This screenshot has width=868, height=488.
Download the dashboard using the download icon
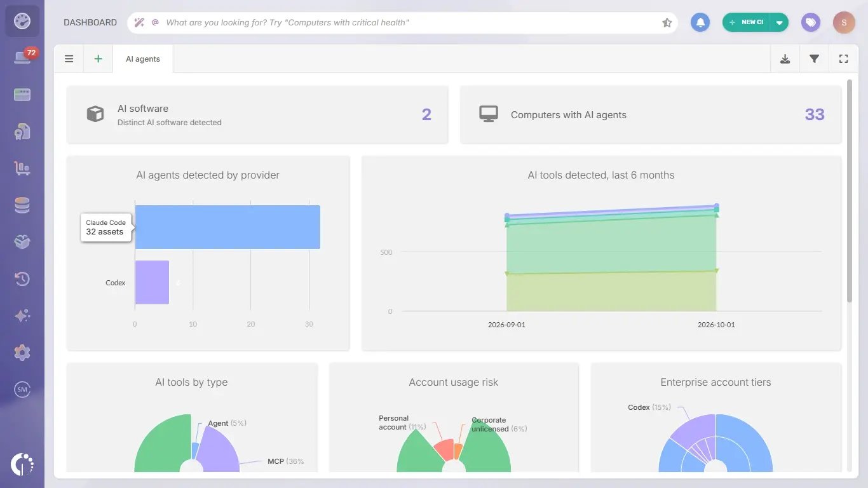[785, 59]
